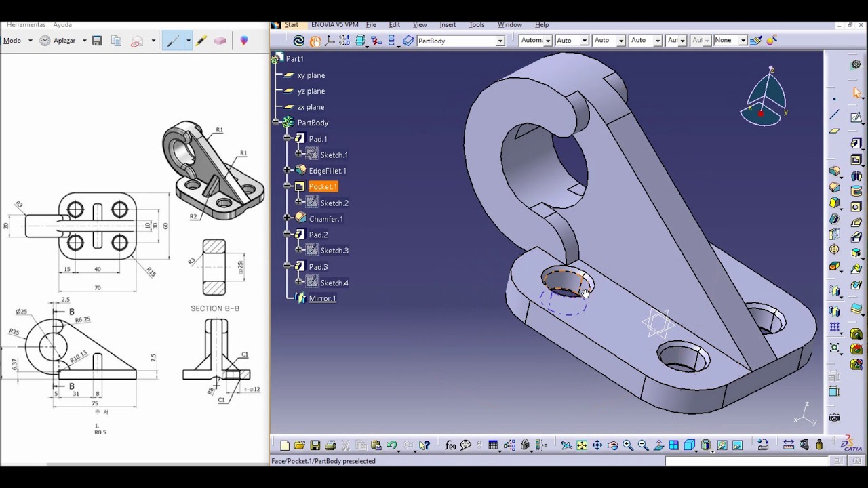Open the Tools menu

pyautogui.click(x=477, y=24)
